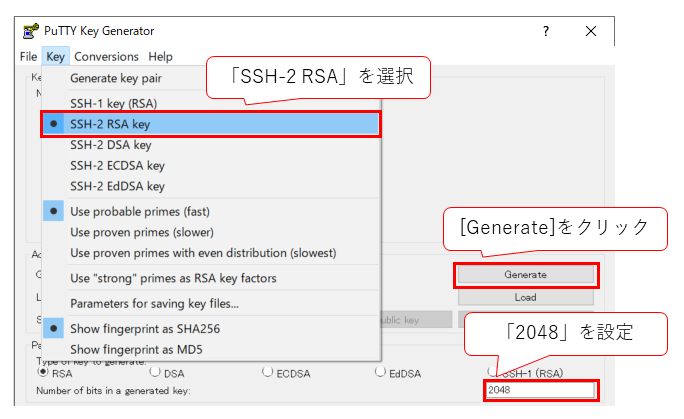This screenshot has width=684, height=419.
Task: Select SSH-2 EdDSA key menu entry
Action: pos(212,186)
